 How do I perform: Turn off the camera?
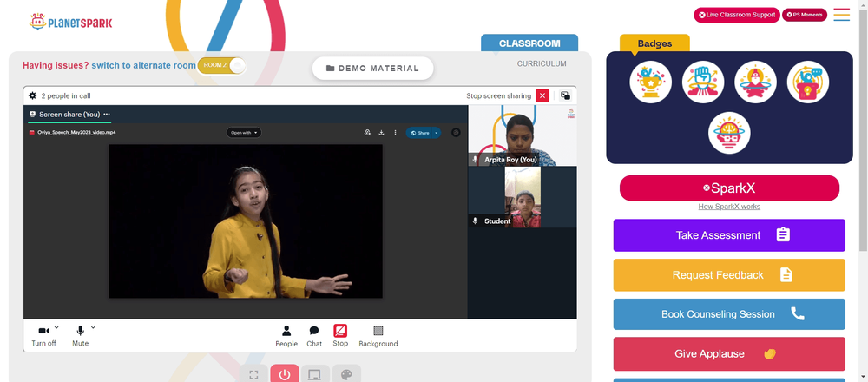(43, 336)
